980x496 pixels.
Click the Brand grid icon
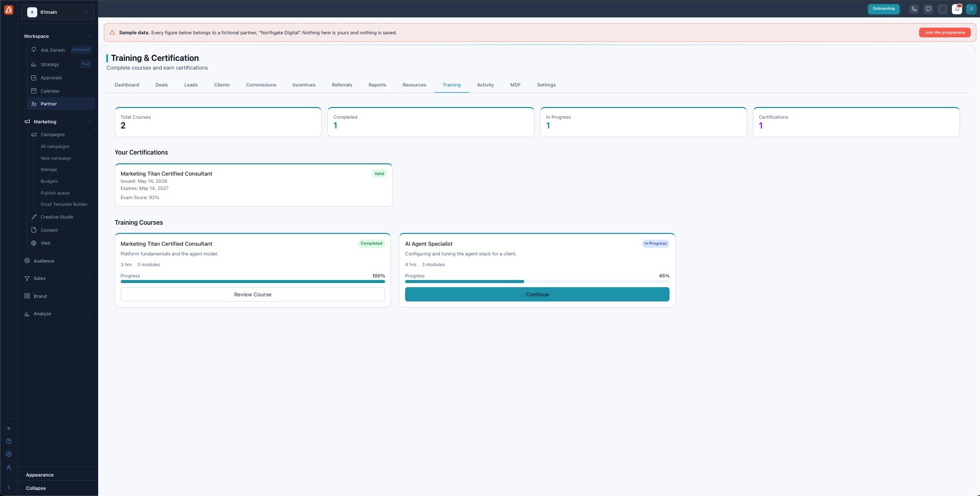pos(27,296)
